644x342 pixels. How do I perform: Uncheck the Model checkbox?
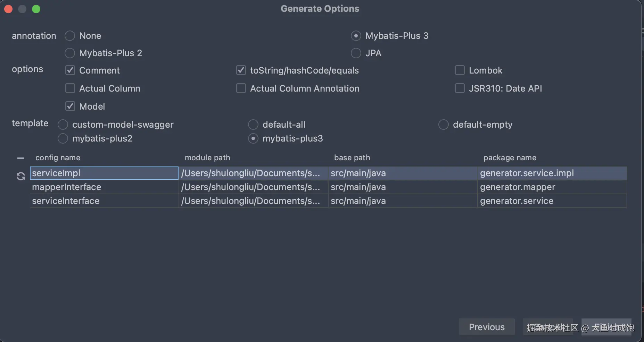[x=70, y=106]
